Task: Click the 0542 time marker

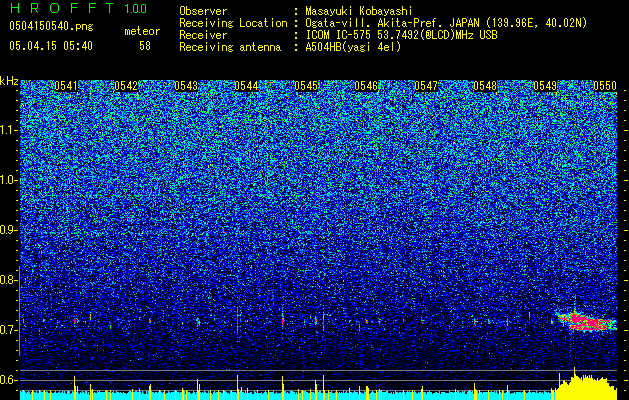Action: 126,86
